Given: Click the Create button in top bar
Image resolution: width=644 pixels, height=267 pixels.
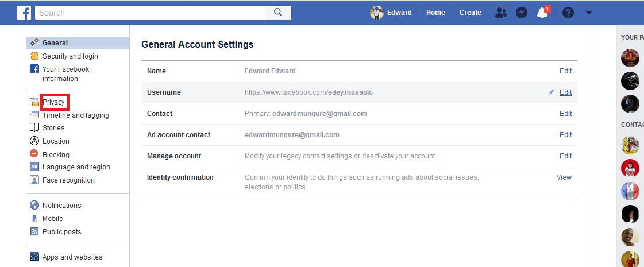Looking at the screenshot, I should (471, 13).
